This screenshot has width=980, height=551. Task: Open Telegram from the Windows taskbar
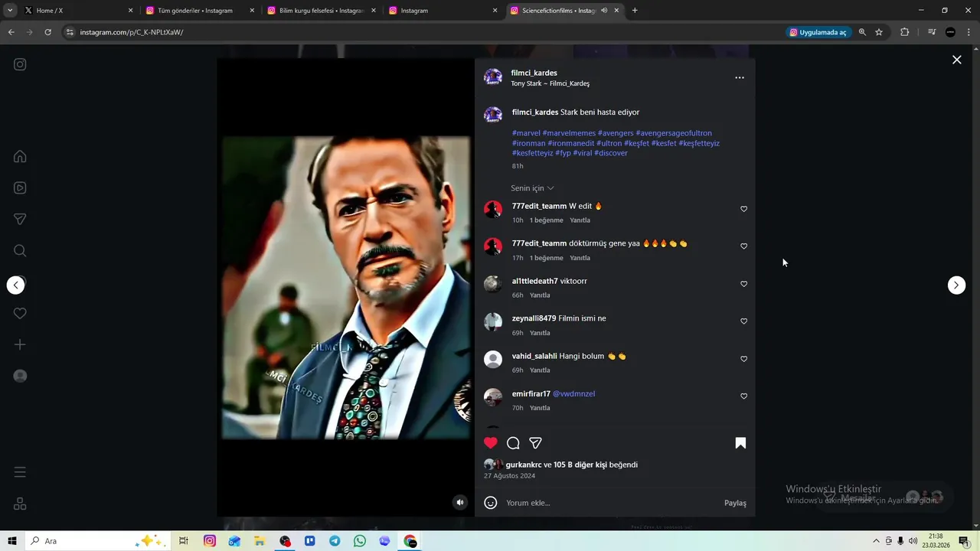(x=335, y=541)
